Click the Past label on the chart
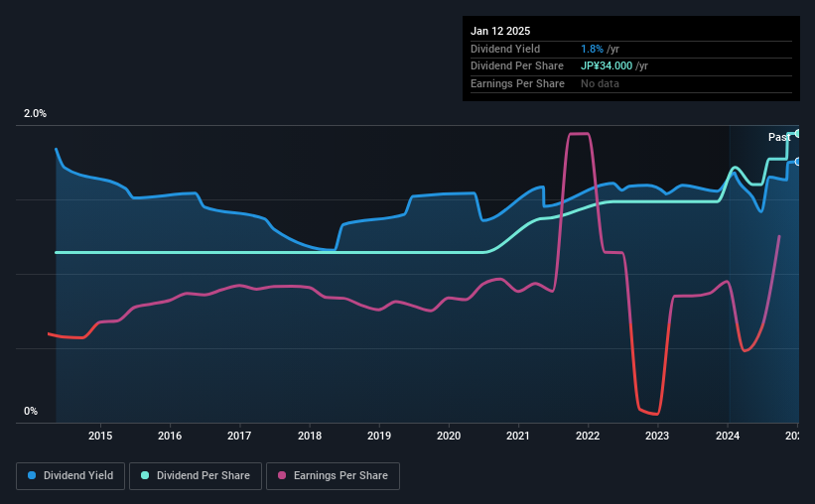The width and height of the screenshot is (815, 504). [x=779, y=137]
